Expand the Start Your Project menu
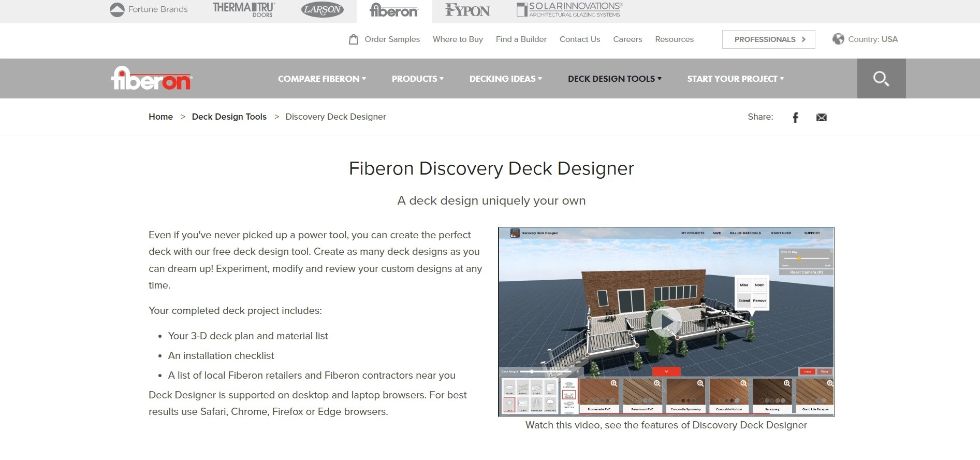The width and height of the screenshot is (980, 460). click(736, 79)
